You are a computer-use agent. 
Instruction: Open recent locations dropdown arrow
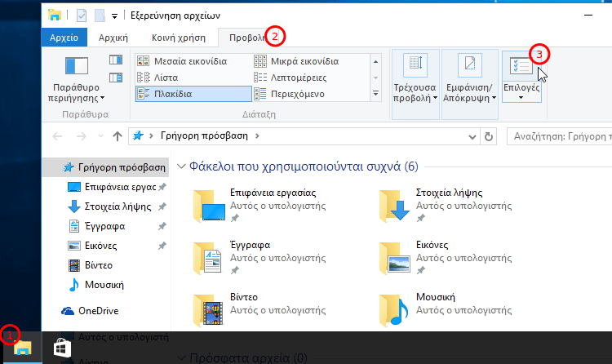pos(100,136)
